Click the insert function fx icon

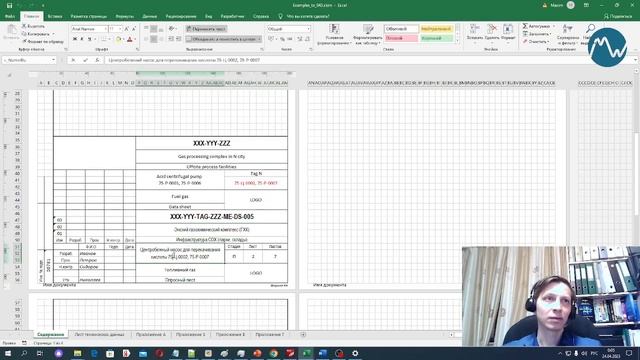click(97, 60)
